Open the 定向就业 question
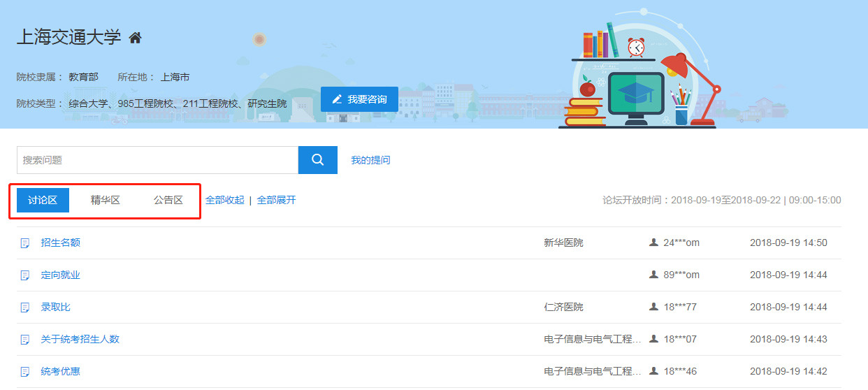The height and width of the screenshot is (390, 868). pyautogui.click(x=61, y=275)
